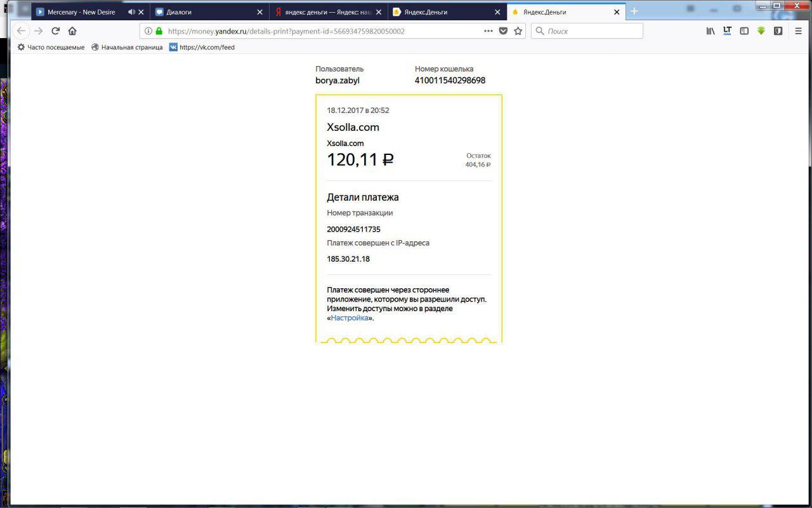Bookmark this page with the star
The width and height of the screenshot is (812, 508).
(x=518, y=31)
